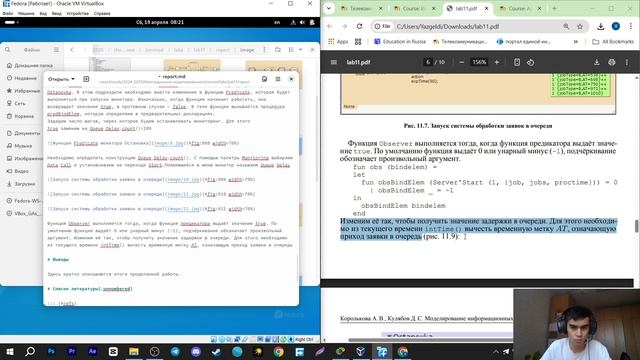This screenshot has height=360, width=640.
Task: Reload the Chrome page
Action: pos(359,26)
